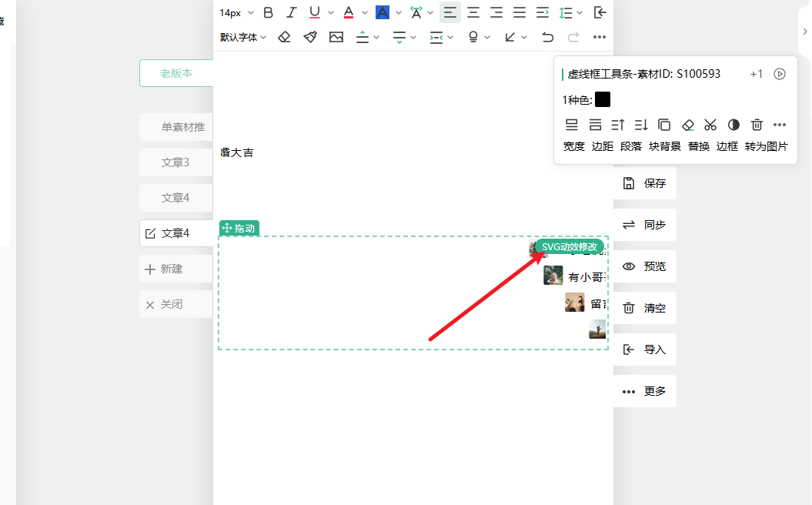Select 边距 margin option
Screen dimensions: 812x505
click(x=603, y=146)
